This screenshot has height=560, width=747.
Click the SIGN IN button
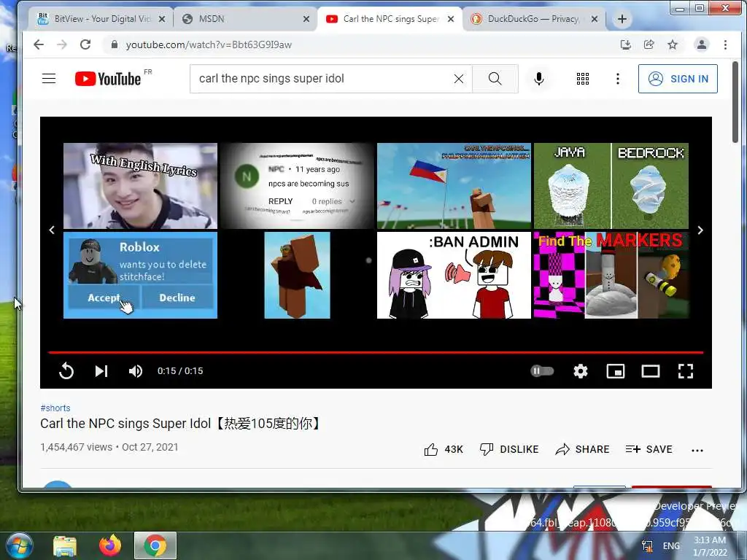(678, 79)
